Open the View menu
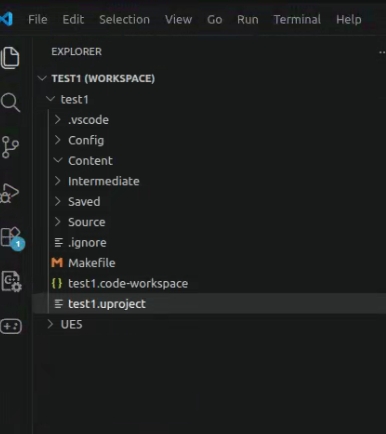The image size is (386, 434). pyautogui.click(x=178, y=19)
